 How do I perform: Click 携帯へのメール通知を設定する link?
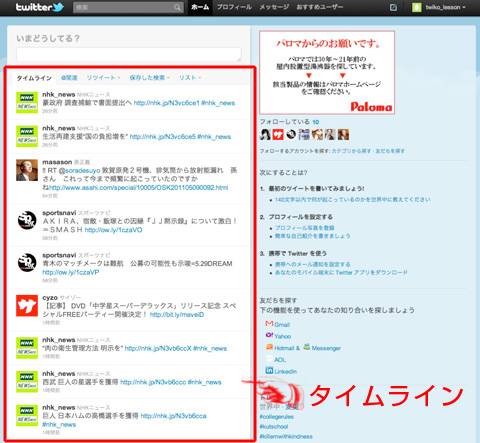point(313,264)
